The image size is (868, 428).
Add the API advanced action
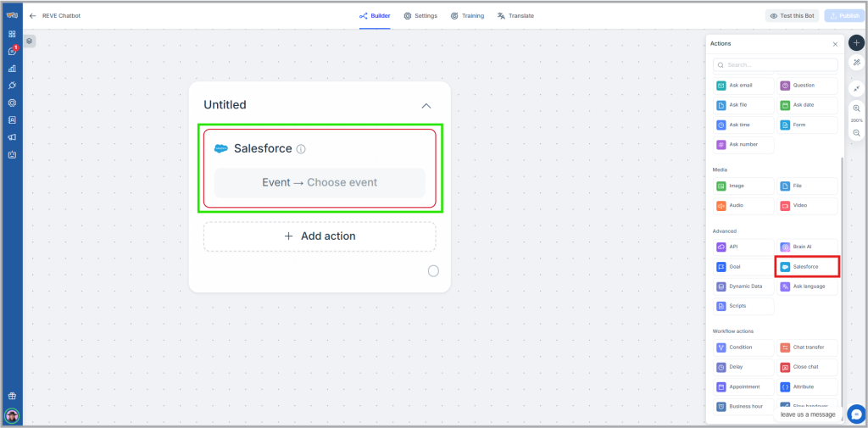743,247
